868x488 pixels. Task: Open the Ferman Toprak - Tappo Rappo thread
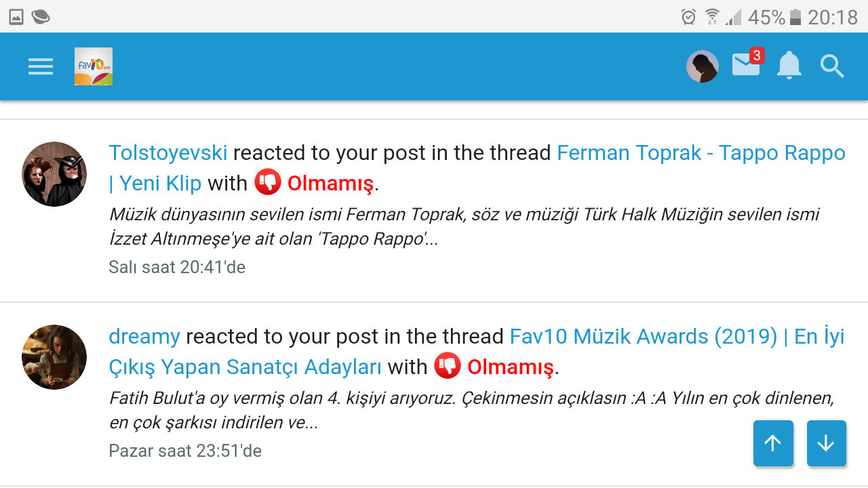701,153
